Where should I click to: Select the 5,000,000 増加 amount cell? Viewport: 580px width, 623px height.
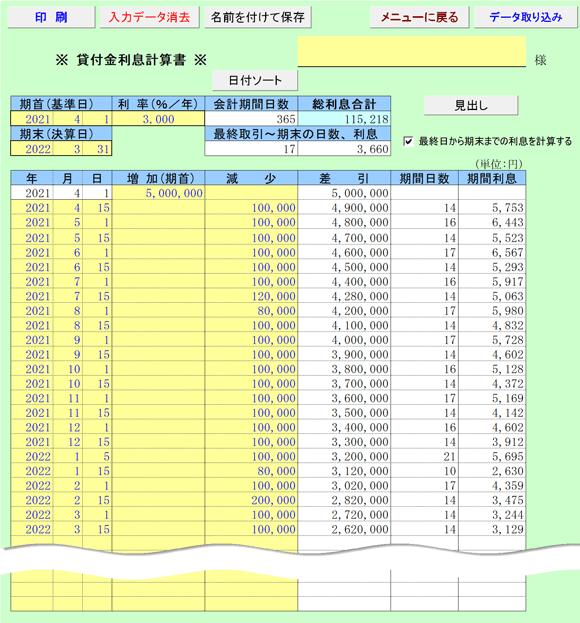159,193
